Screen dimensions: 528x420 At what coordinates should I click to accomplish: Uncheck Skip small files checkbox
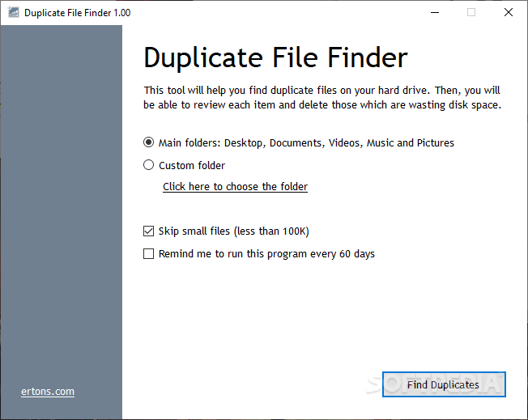[148, 231]
